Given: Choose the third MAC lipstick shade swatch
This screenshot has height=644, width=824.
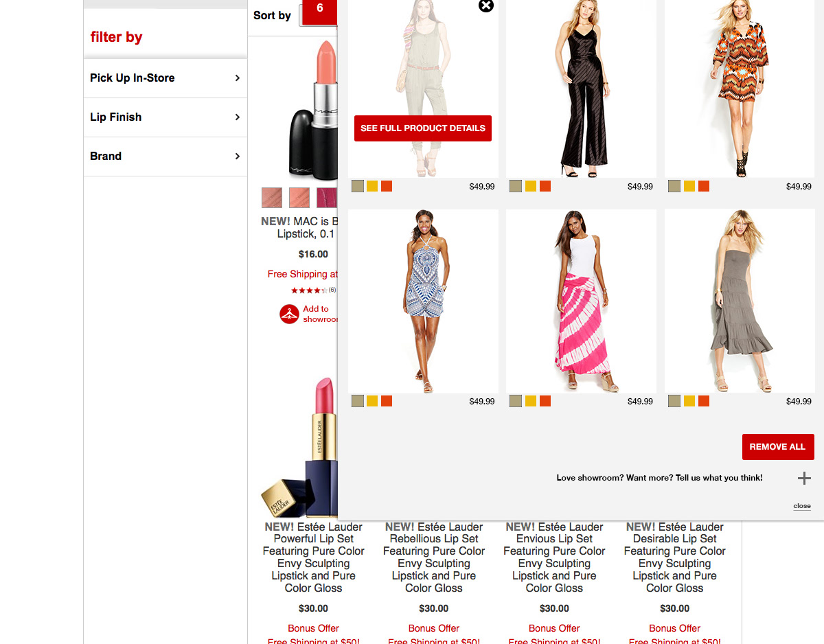Looking at the screenshot, I should pos(327,198).
